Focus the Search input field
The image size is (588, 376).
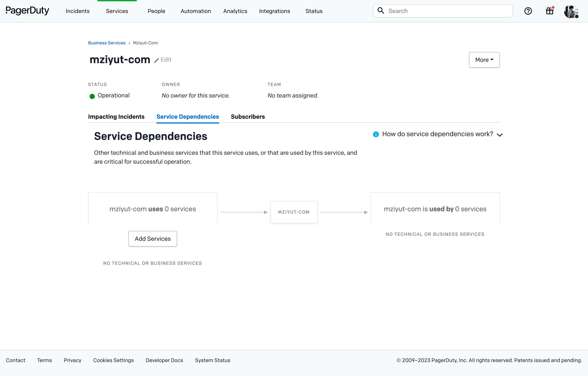443,11
